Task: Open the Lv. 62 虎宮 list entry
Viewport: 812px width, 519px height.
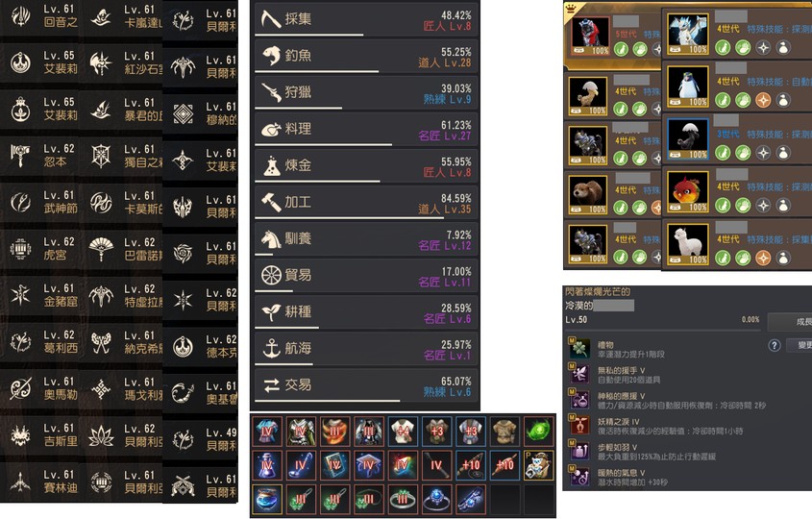Action: [40, 249]
